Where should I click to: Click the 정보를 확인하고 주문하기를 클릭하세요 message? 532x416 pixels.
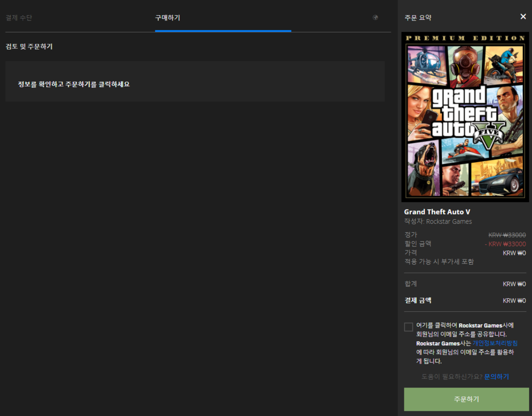coord(73,84)
